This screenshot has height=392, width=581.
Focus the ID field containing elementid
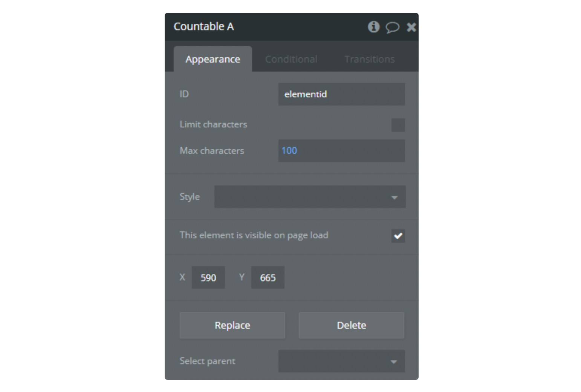coord(341,94)
